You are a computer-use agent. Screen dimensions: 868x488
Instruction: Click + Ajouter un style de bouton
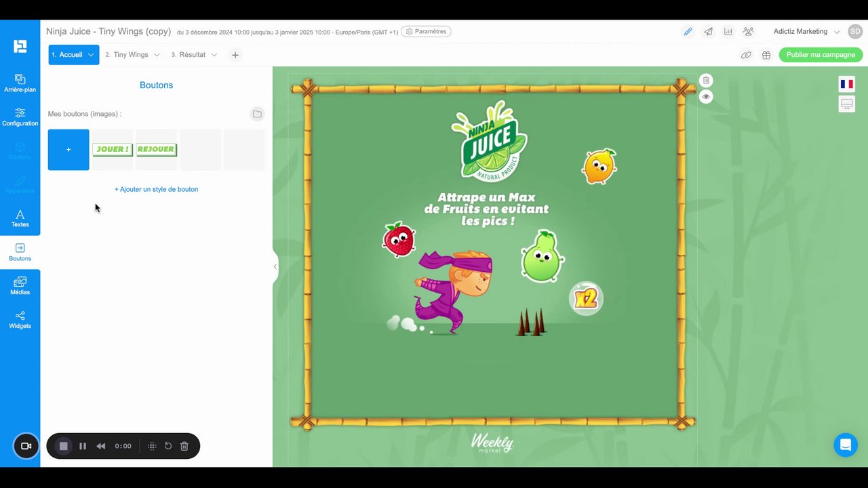tap(157, 189)
